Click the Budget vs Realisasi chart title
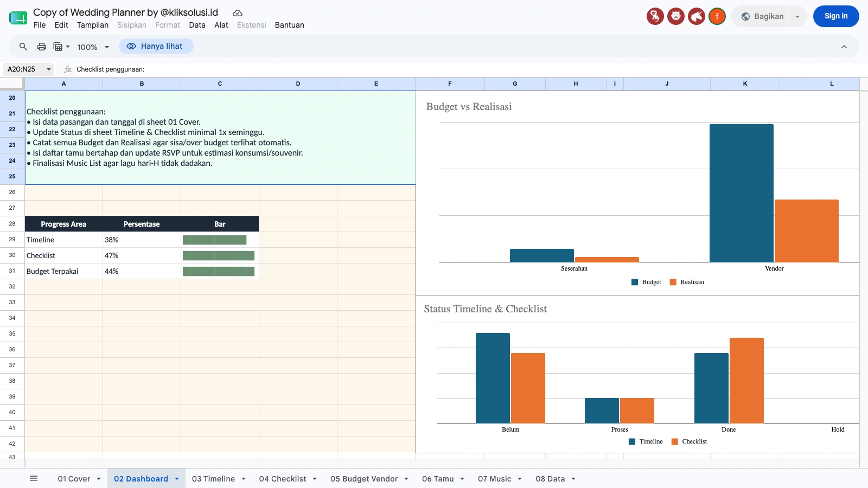This screenshot has height=488, width=868. coord(469,107)
